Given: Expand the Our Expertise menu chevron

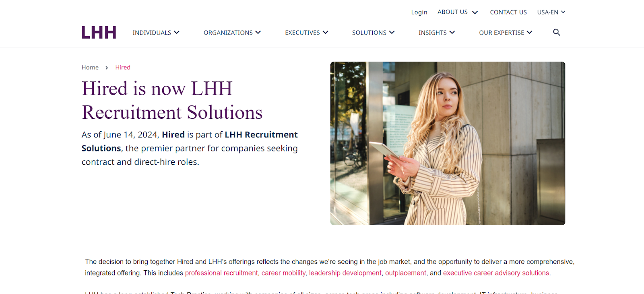Looking at the screenshot, I should [x=529, y=32].
